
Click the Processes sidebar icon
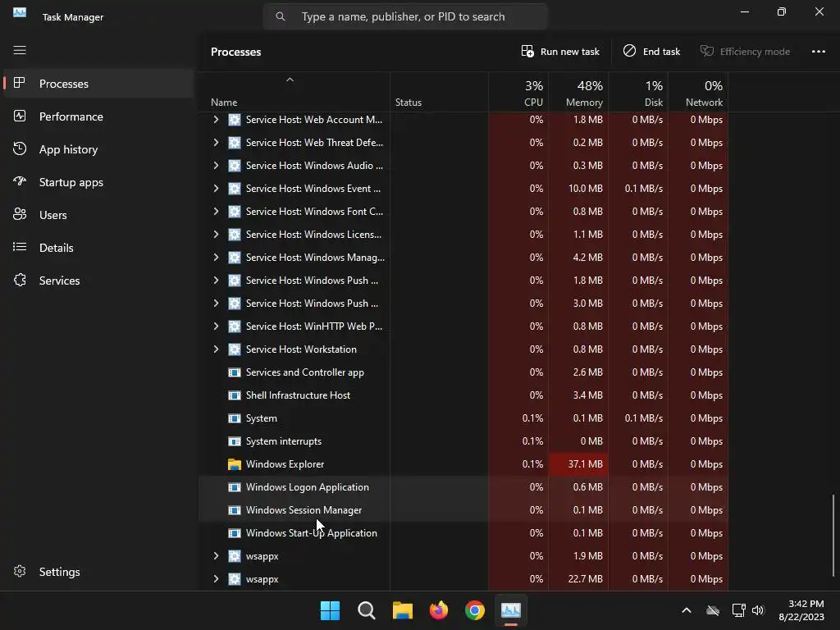(20, 83)
